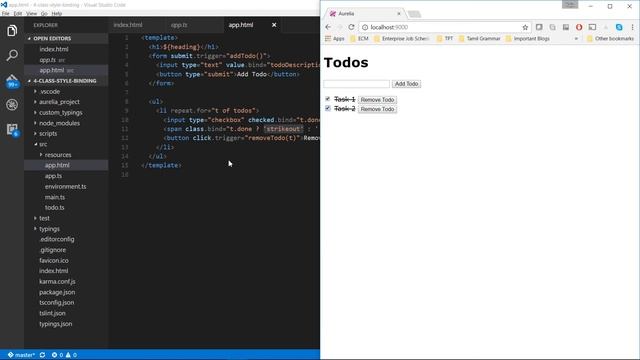Remove Todo for Task 2
The width and height of the screenshot is (640, 360).
tap(378, 109)
